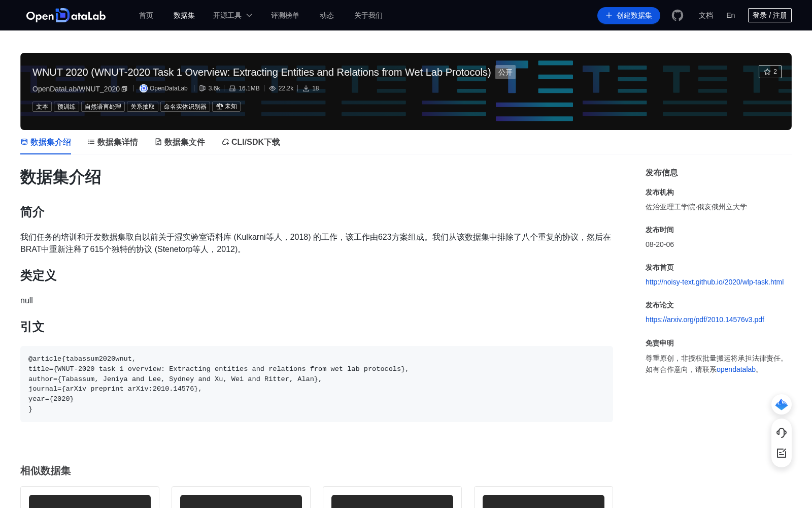This screenshot has height=508, width=812.
Task: Click the license scale 未知 tag
Action: (x=226, y=107)
